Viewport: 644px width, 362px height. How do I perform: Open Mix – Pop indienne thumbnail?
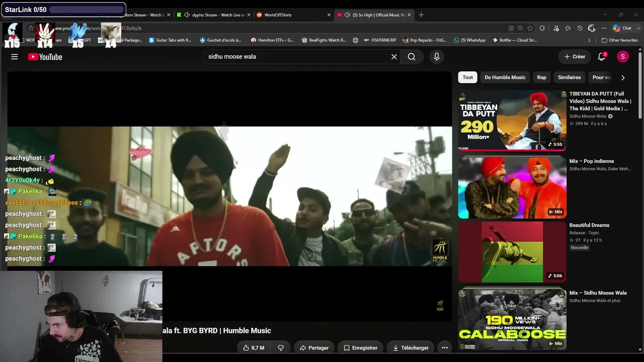pos(512,188)
